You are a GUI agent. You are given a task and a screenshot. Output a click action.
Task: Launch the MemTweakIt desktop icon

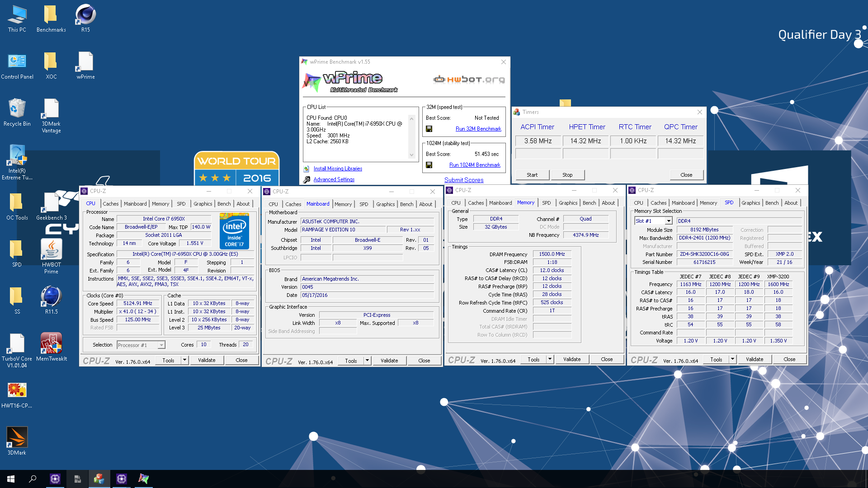51,348
